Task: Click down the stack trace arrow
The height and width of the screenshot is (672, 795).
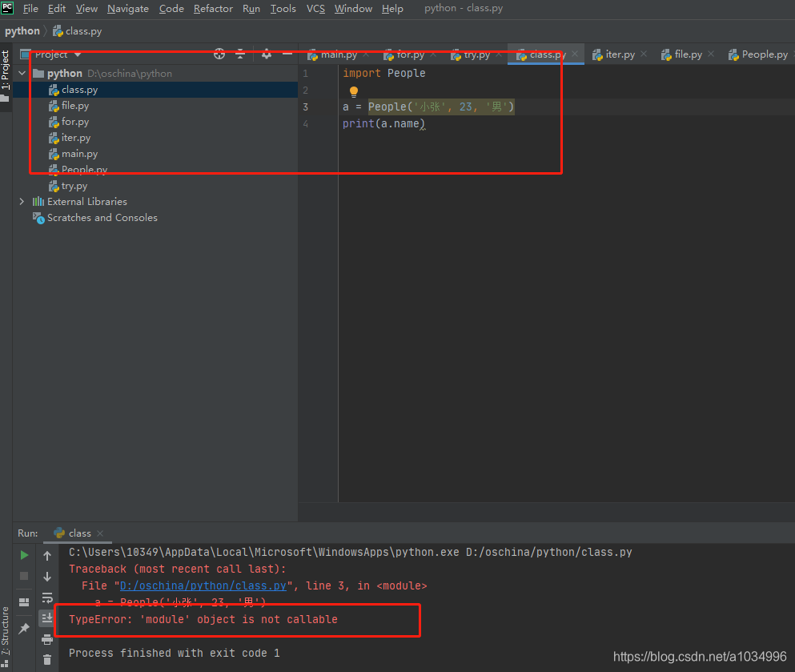Action: [x=47, y=577]
